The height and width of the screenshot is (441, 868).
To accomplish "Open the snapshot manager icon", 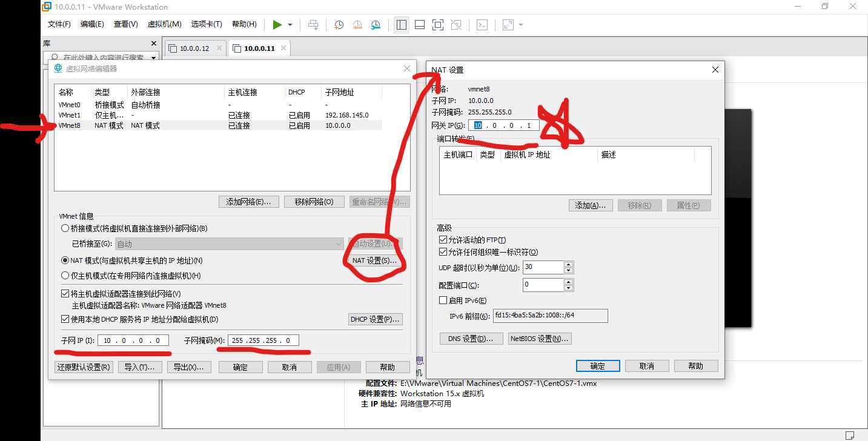I will 376,25.
